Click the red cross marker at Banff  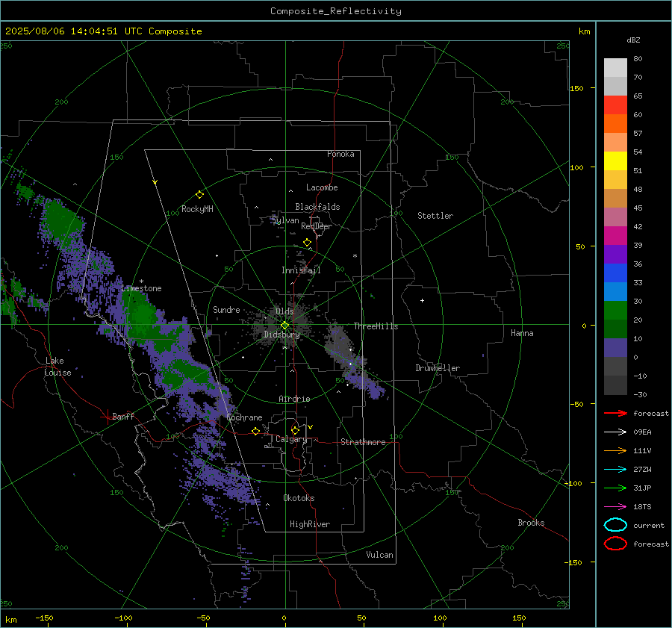tap(106, 417)
